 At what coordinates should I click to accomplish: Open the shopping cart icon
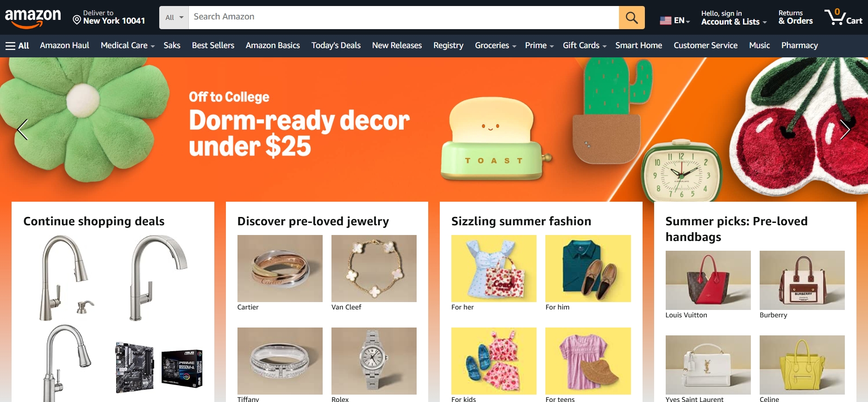pyautogui.click(x=843, y=17)
